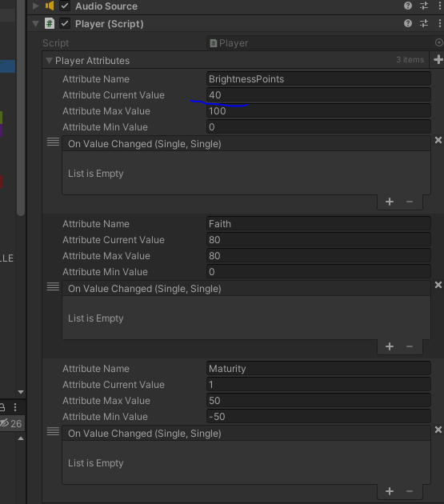
Task: Open Player Script component context menu
Action: 439,23
